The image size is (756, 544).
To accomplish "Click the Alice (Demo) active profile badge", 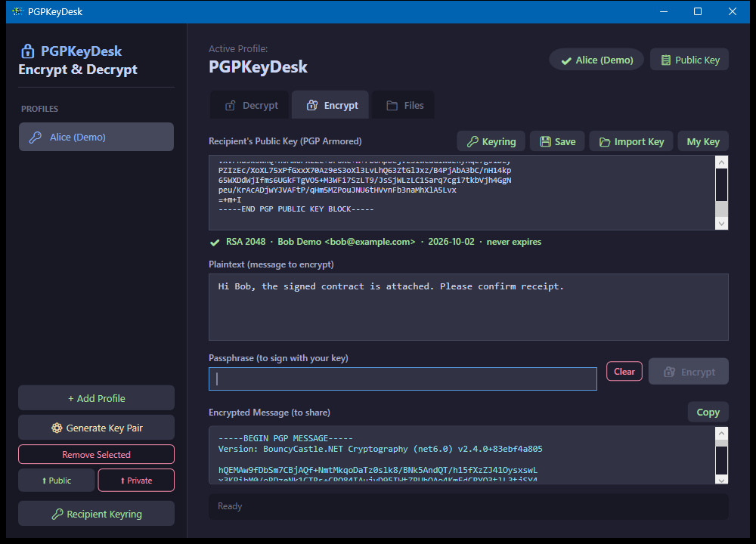I will coord(596,60).
